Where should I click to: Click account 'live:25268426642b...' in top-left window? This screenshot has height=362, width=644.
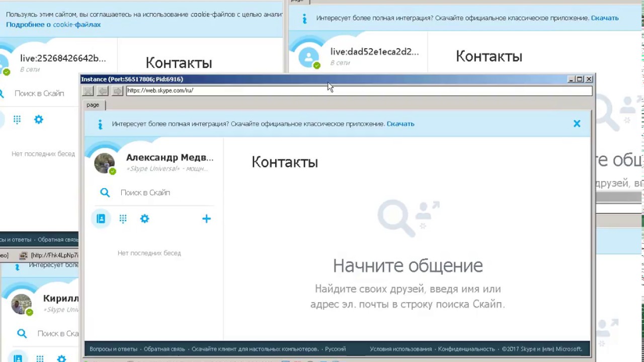point(63,58)
